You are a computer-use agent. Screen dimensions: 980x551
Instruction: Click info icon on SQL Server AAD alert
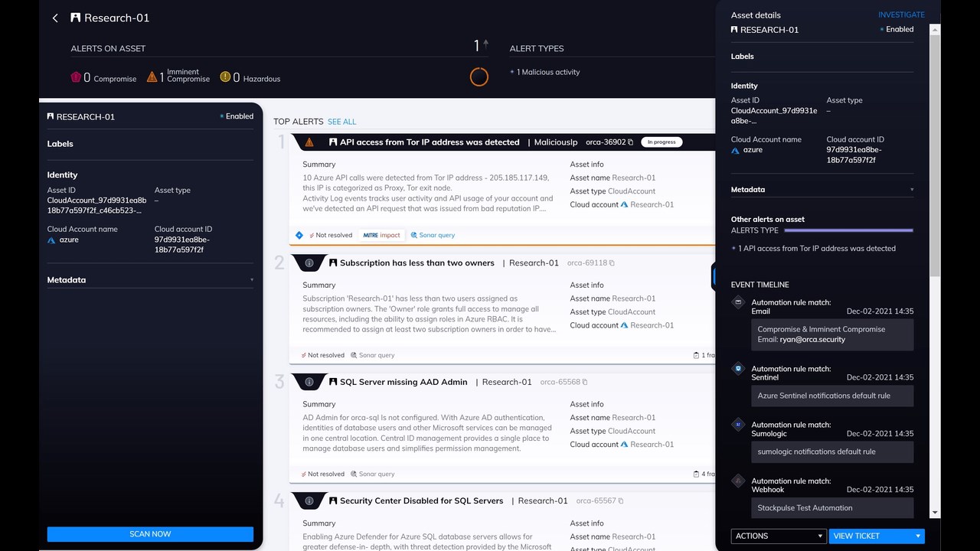(309, 382)
